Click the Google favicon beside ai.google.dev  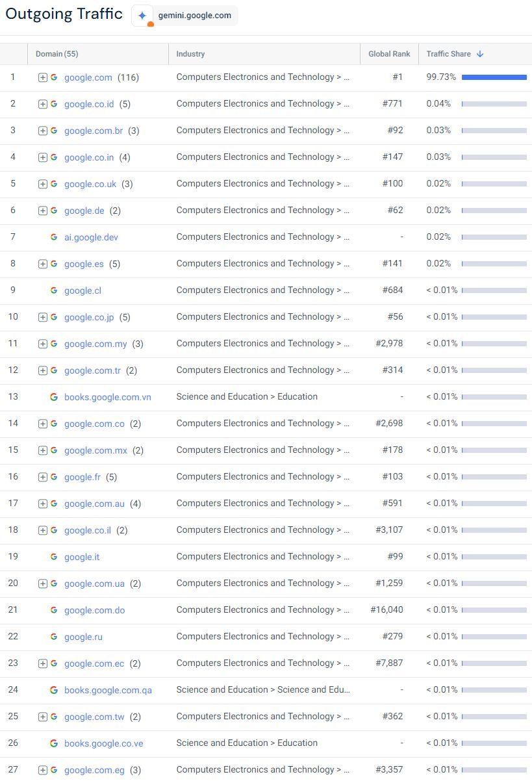click(54, 237)
